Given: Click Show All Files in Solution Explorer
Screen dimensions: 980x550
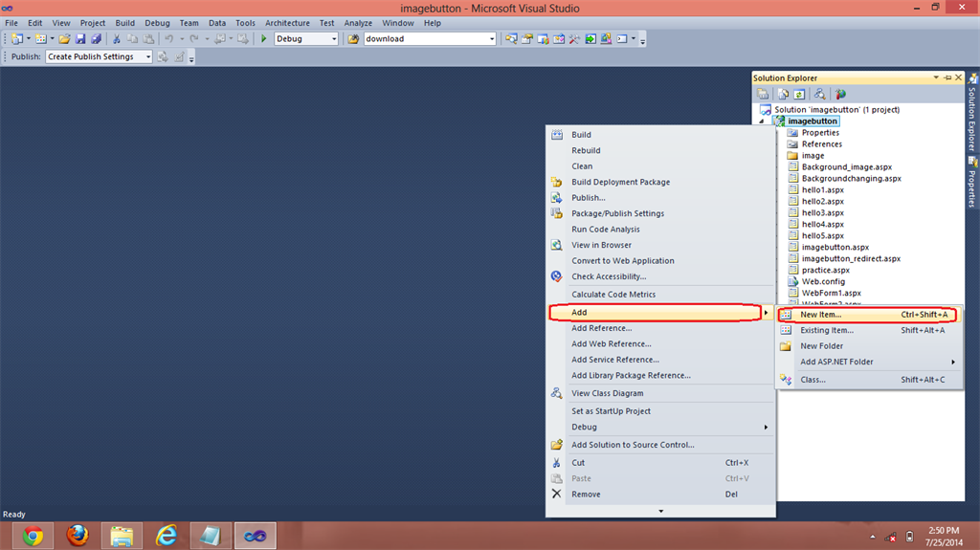Looking at the screenshot, I should pos(783,95).
